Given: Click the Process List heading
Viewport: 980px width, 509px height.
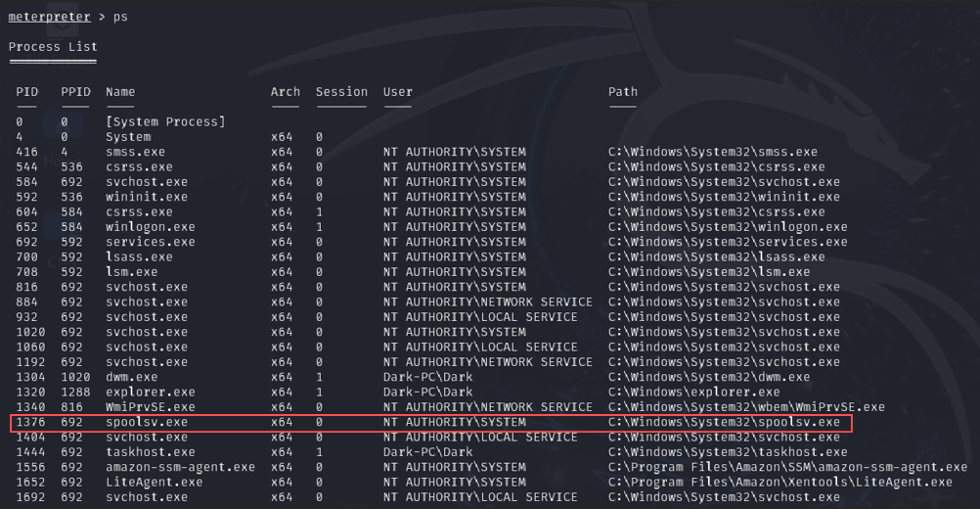Looking at the screenshot, I should pyautogui.click(x=53, y=46).
